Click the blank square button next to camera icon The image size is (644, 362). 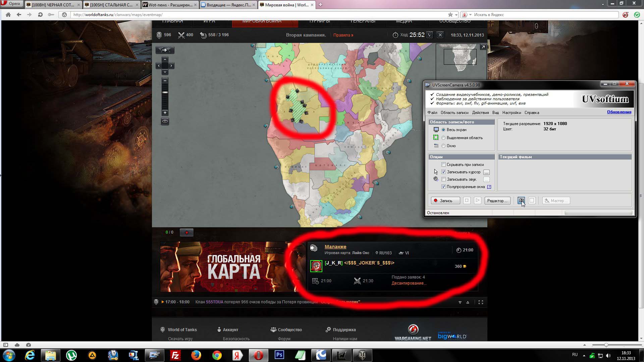pyautogui.click(x=532, y=200)
